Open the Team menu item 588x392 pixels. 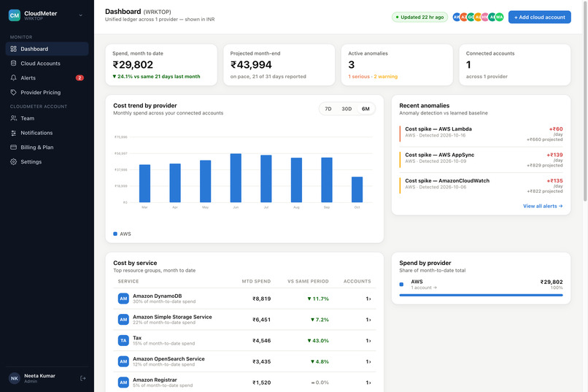pyautogui.click(x=47, y=118)
